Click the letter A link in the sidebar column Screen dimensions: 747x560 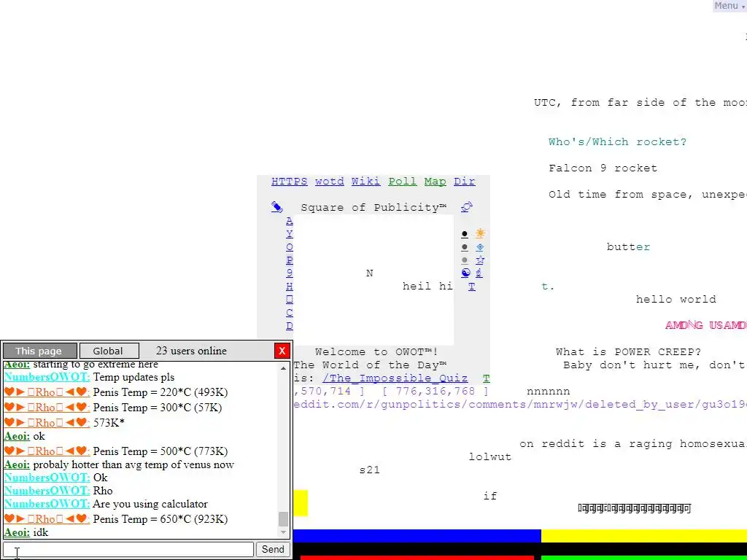coord(289,221)
